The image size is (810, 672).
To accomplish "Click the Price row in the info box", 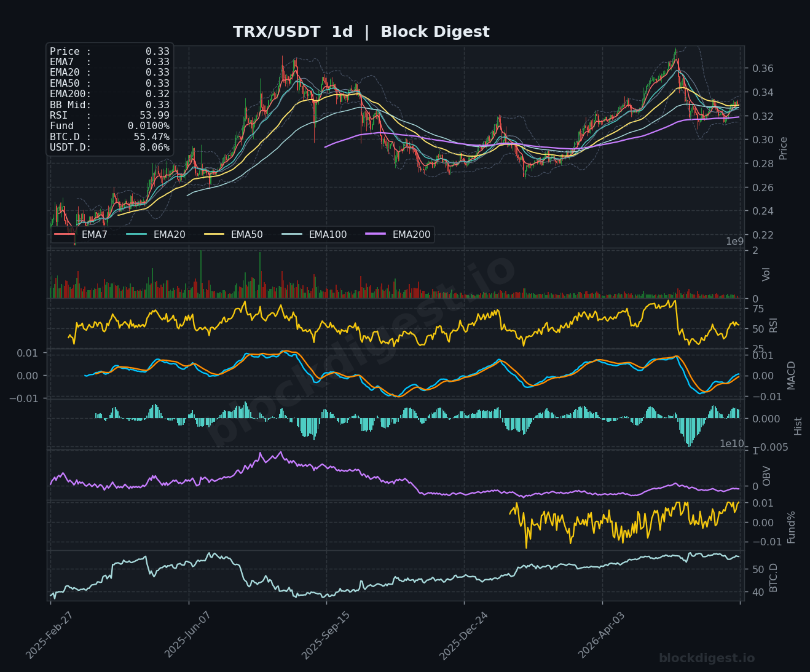I will [109, 52].
